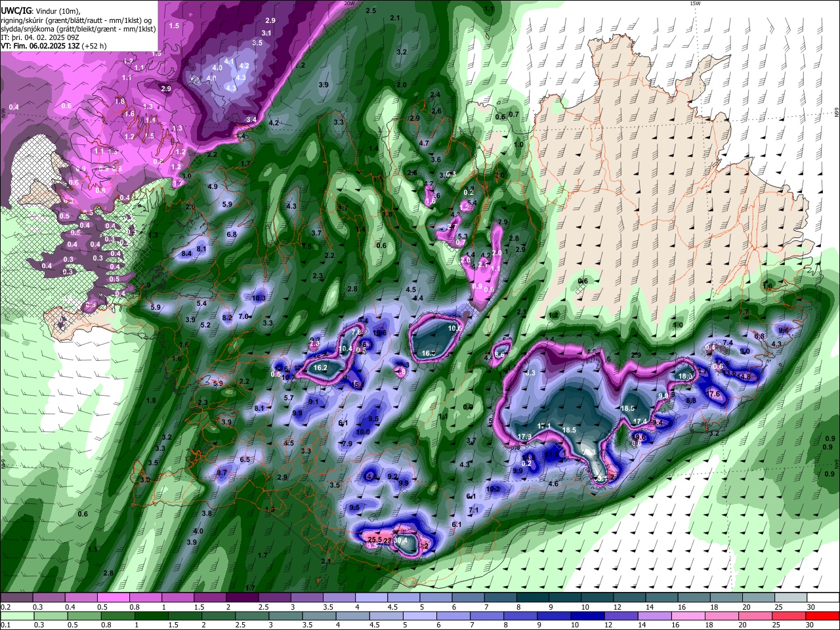Image resolution: width=840 pixels, height=630 pixels.
Task: Click the map value '7.1'
Action: pyautogui.click(x=474, y=509)
